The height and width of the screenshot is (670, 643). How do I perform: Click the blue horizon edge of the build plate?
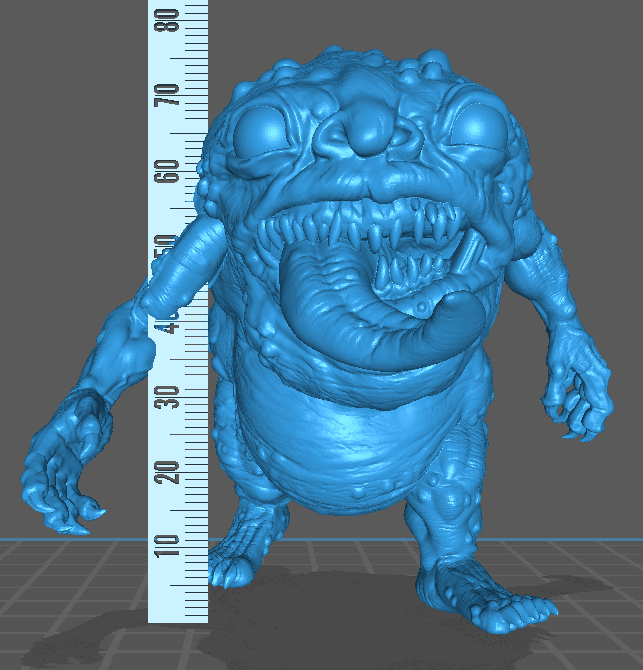pyautogui.click(x=600, y=540)
